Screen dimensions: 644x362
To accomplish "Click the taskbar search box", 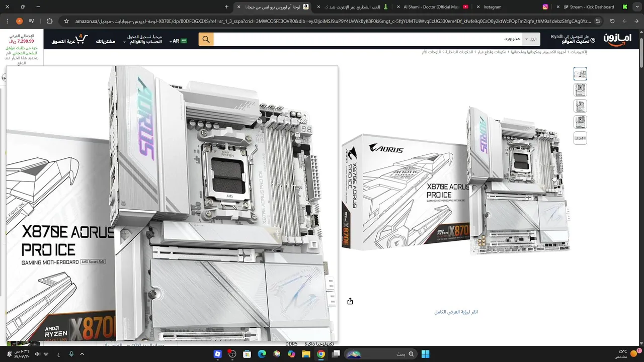I will (381, 354).
